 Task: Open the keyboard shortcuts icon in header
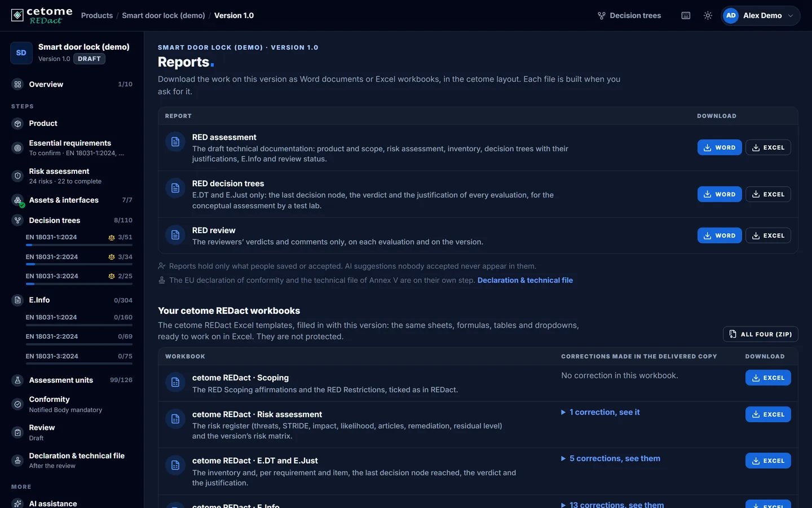686,16
